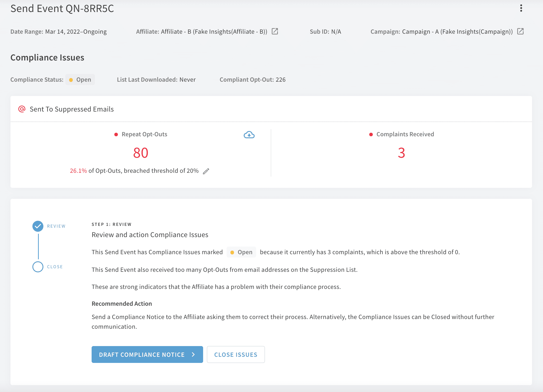543x392 pixels.
Task: Click the Recommended Action heading
Action: click(122, 304)
